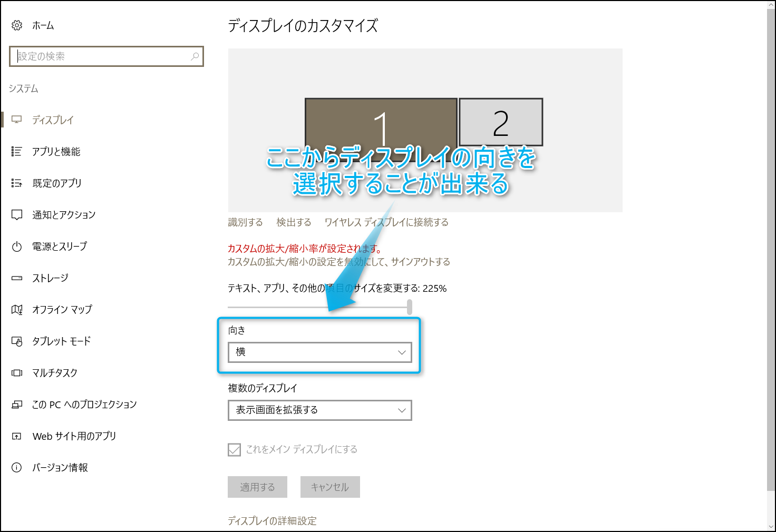776x532 pixels.
Task: Select display 2 monitor thumbnail
Action: point(501,122)
